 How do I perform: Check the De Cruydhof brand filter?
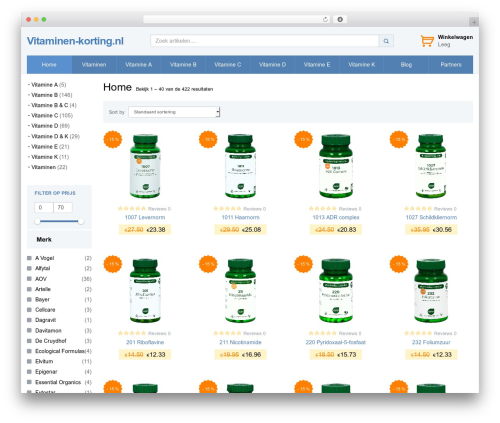point(29,341)
